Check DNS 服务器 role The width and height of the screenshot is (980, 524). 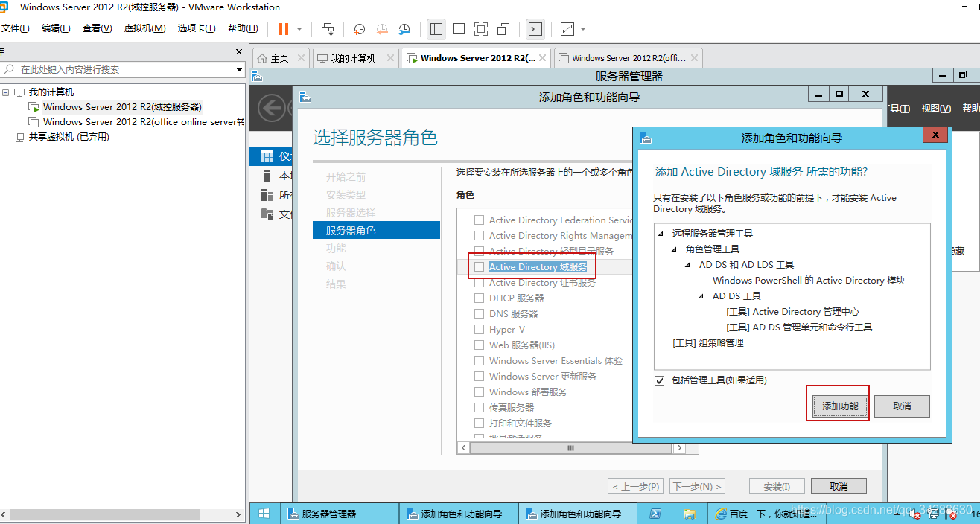(480, 314)
